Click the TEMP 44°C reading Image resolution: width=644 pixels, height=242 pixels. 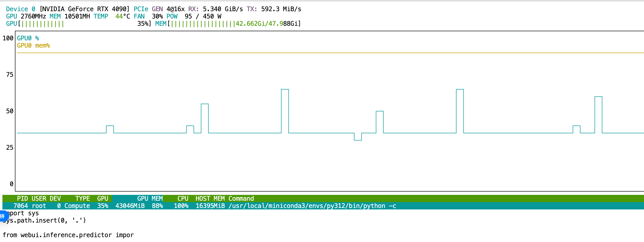coord(112,17)
